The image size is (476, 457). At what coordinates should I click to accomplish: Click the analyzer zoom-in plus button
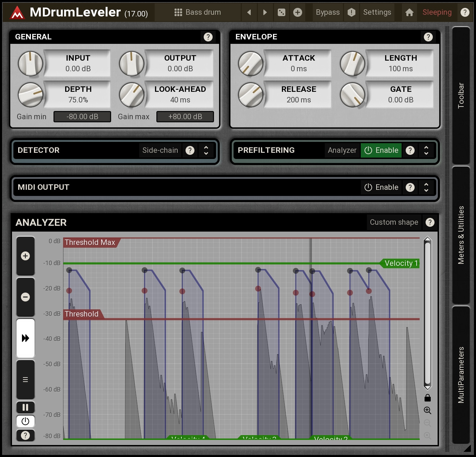25,256
